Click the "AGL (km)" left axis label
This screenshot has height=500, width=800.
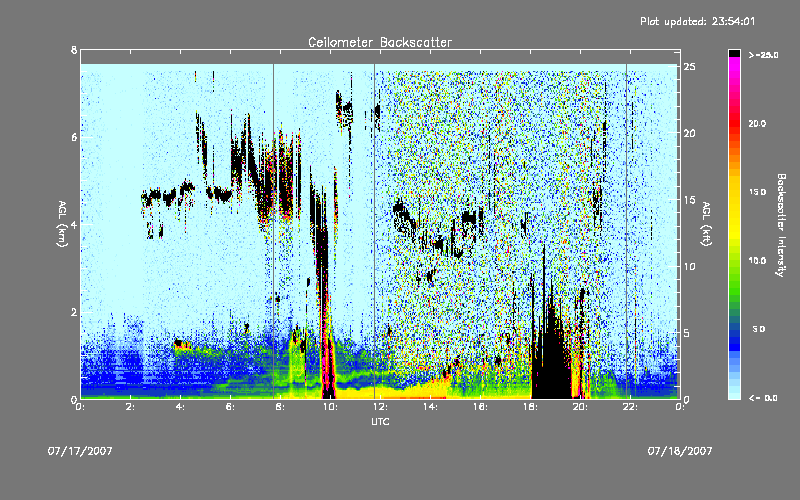tap(62, 224)
